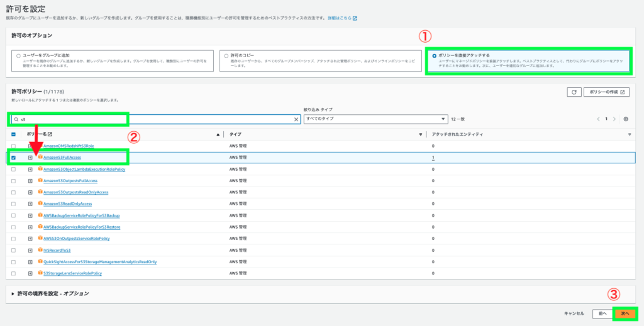The width and height of the screenshot is (644, 326).
Task: Click the policy search input field
Action: (151, 119)
